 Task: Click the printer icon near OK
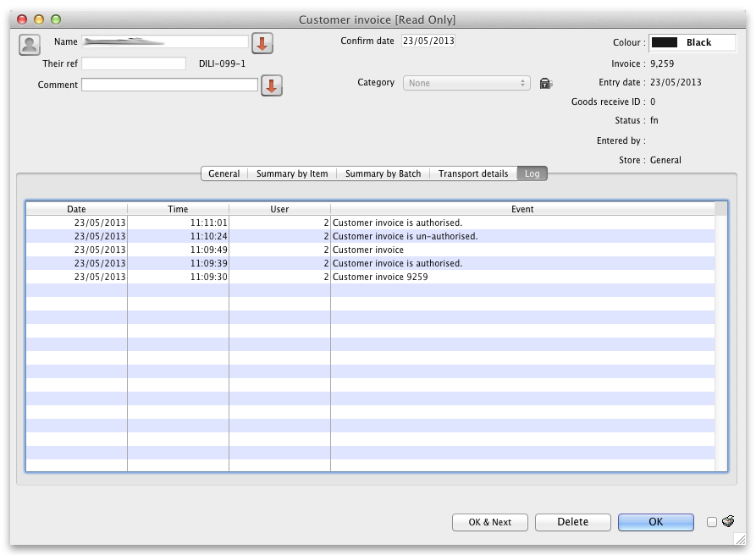click(x=728, y=521)
